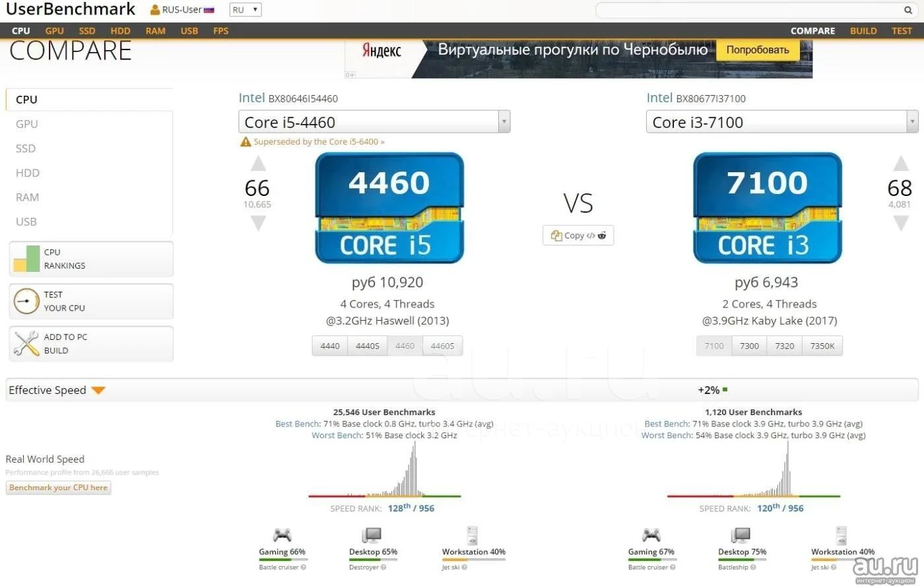Upvote the Core i5-4460 with up arrow

(258, 164)
